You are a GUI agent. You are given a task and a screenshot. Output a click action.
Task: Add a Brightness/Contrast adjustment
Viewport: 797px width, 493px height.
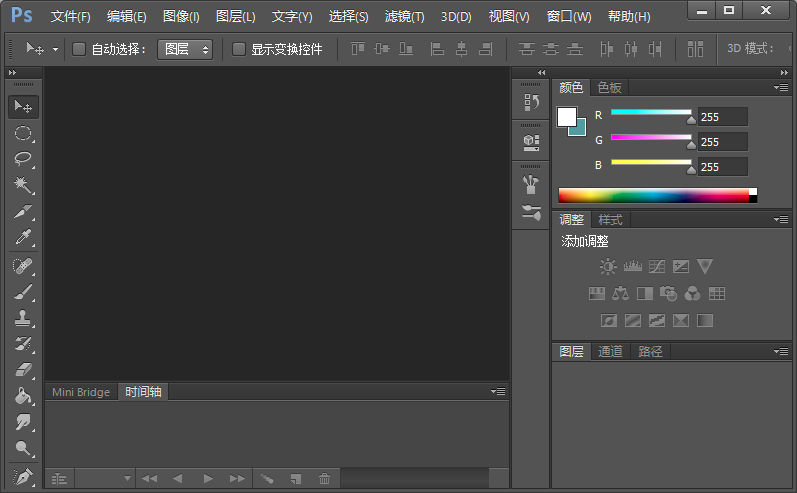pyautogui.click(x=608, y=266)
